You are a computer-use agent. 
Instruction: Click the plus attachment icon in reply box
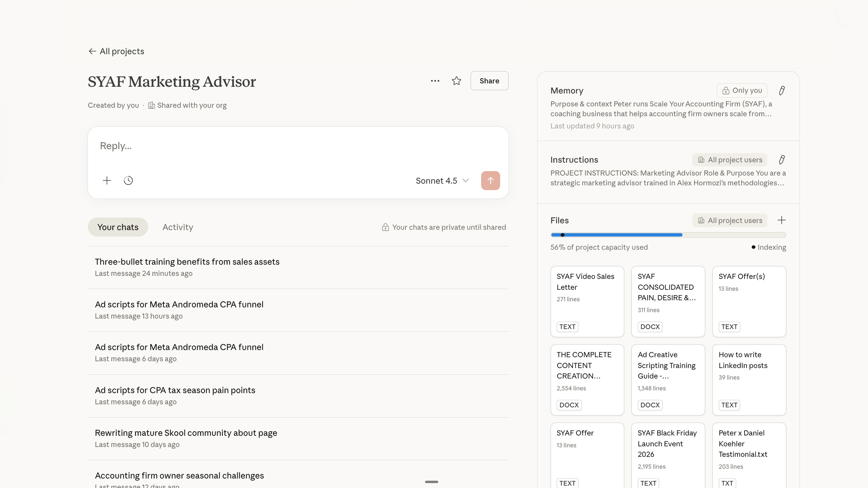107,181
